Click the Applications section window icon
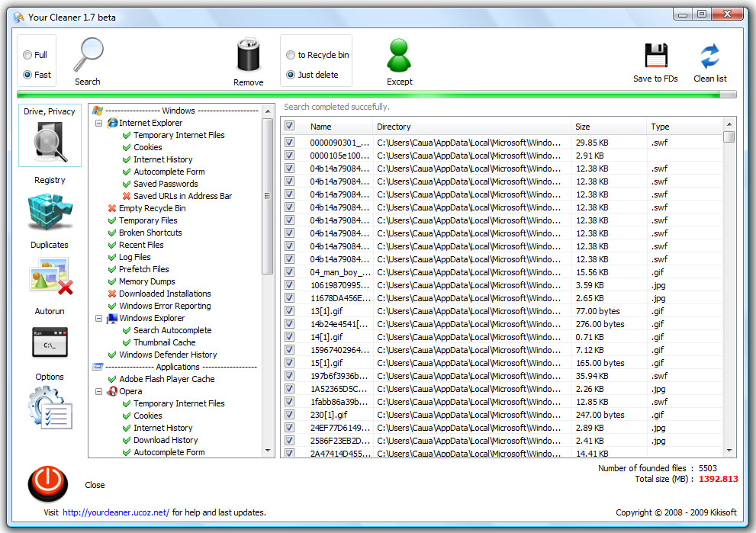 [x=98, y=367]
